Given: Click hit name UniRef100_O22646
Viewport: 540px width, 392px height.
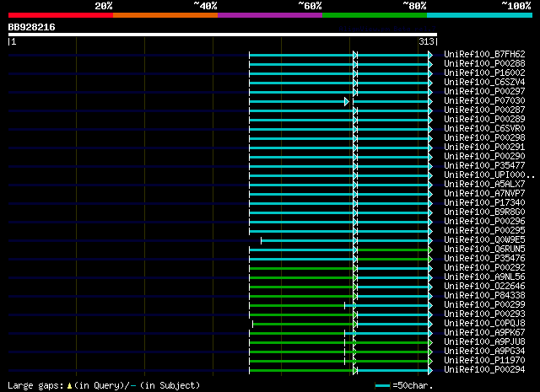Looking at the screenshot, I should pyautogui.click(x=484, y=287).
